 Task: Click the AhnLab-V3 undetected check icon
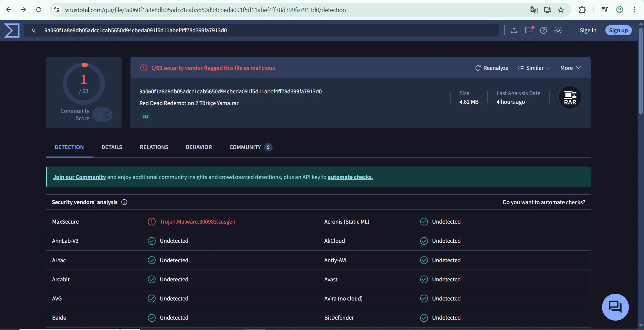pos(152,241)
